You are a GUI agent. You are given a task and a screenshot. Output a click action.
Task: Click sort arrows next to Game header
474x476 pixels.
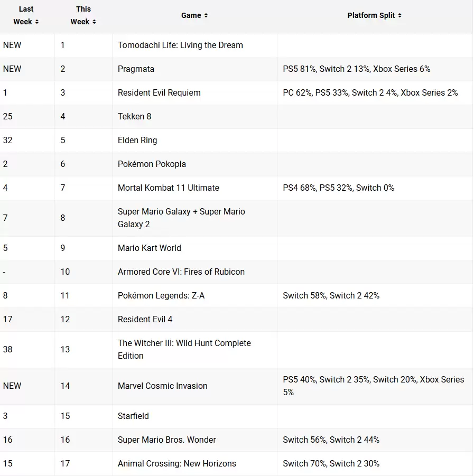pos(206,16)
